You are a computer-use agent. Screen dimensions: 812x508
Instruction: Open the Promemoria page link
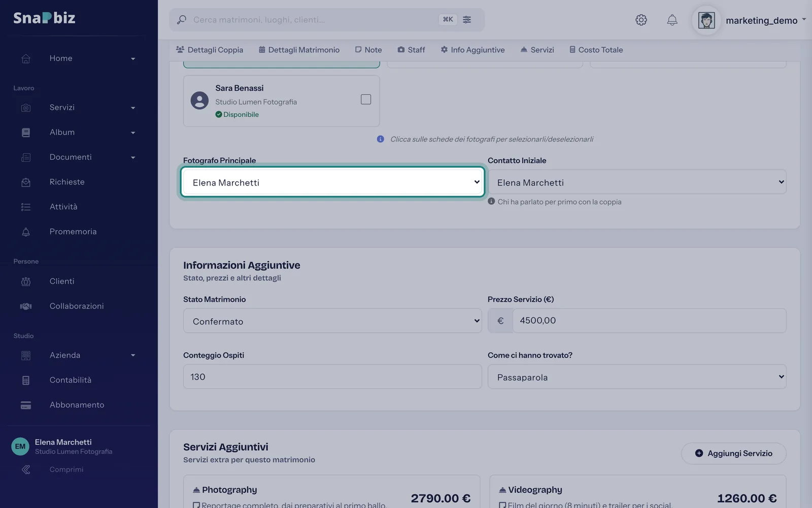tap(73, 232)
